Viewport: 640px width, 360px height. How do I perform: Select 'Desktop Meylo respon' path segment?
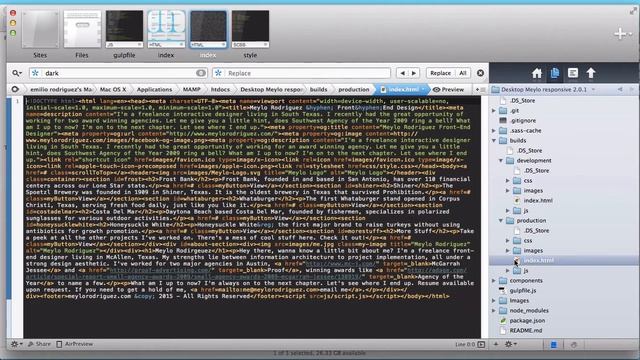tap(271, 89)
